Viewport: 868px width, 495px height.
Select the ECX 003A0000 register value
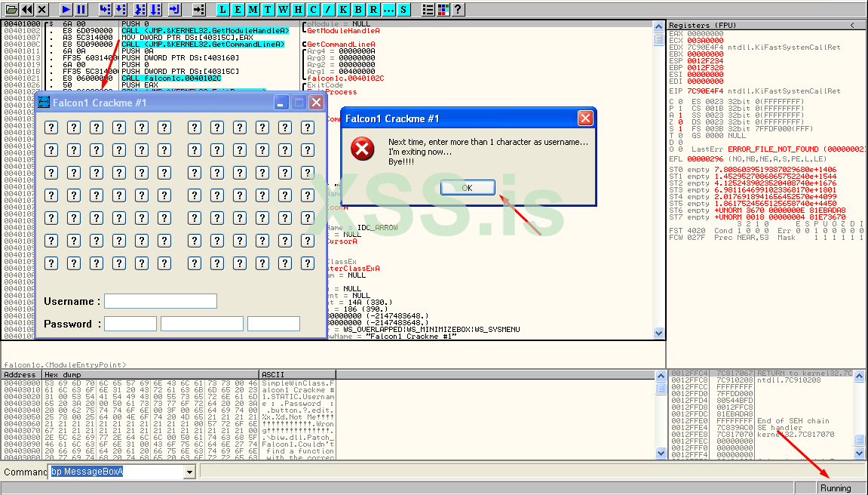coord(705,41)
